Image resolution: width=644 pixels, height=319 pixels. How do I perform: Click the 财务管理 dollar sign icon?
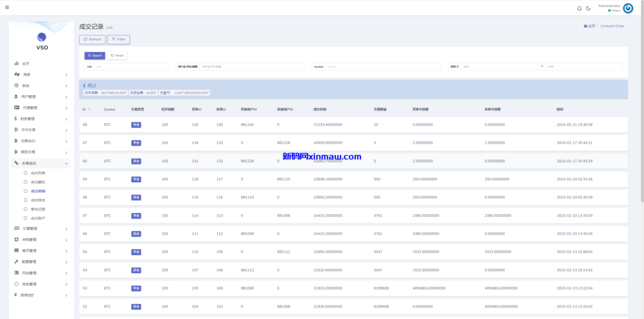16,119
